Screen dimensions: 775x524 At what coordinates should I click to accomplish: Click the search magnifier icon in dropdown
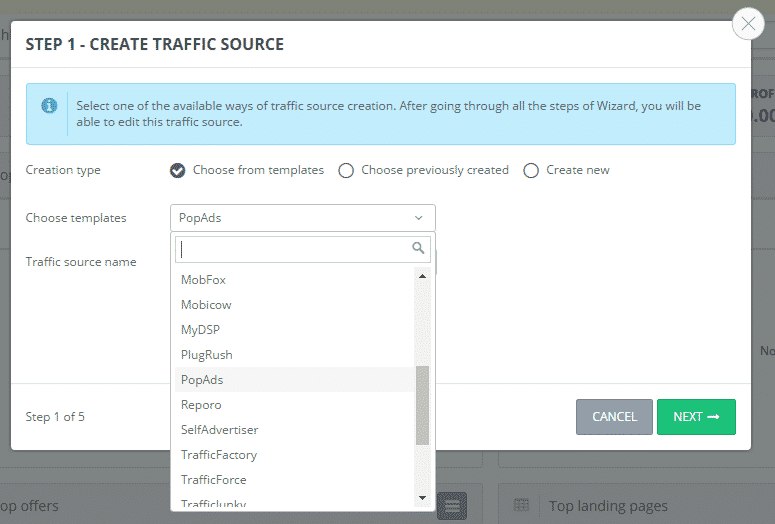(x=419, y=248)
